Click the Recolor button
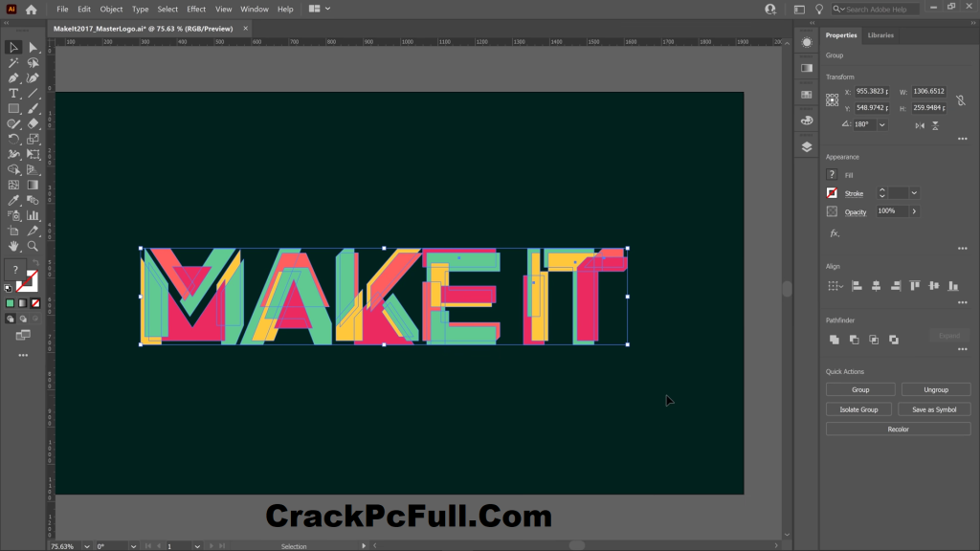The image size is (980, 551). [x=898, y=430]
